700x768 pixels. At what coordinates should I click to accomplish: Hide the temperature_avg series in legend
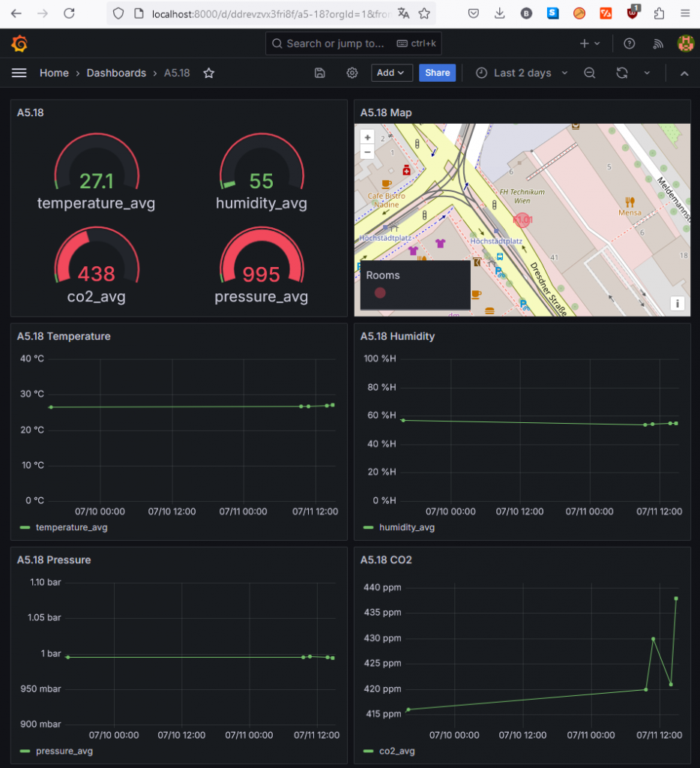pos(71,527)
